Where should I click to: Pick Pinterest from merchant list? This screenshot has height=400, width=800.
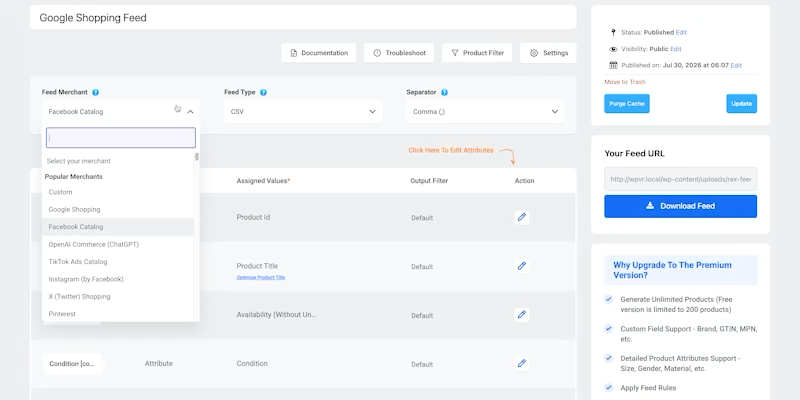coord(118,313)
